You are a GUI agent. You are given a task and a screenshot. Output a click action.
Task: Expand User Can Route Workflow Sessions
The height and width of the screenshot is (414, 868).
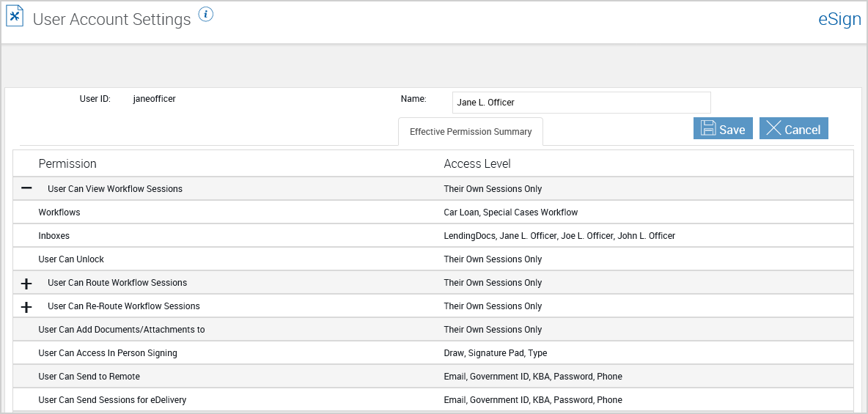pos(26,284)
